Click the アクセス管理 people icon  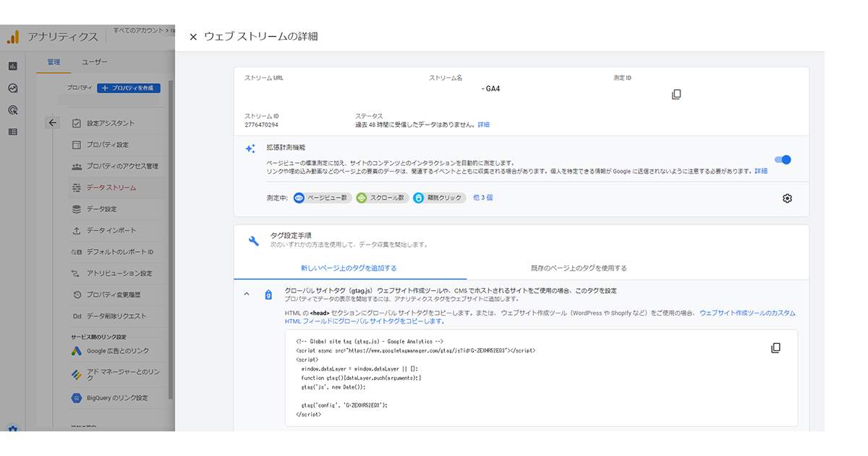77,166
